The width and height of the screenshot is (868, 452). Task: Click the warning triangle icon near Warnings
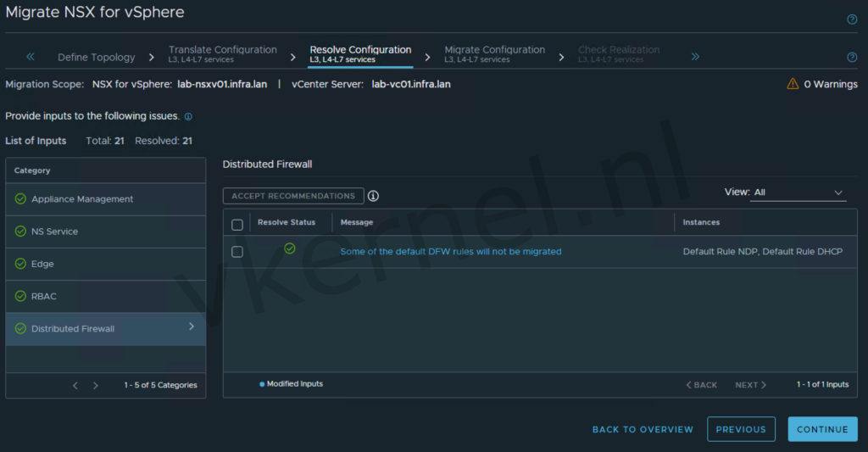pos(793,84)
